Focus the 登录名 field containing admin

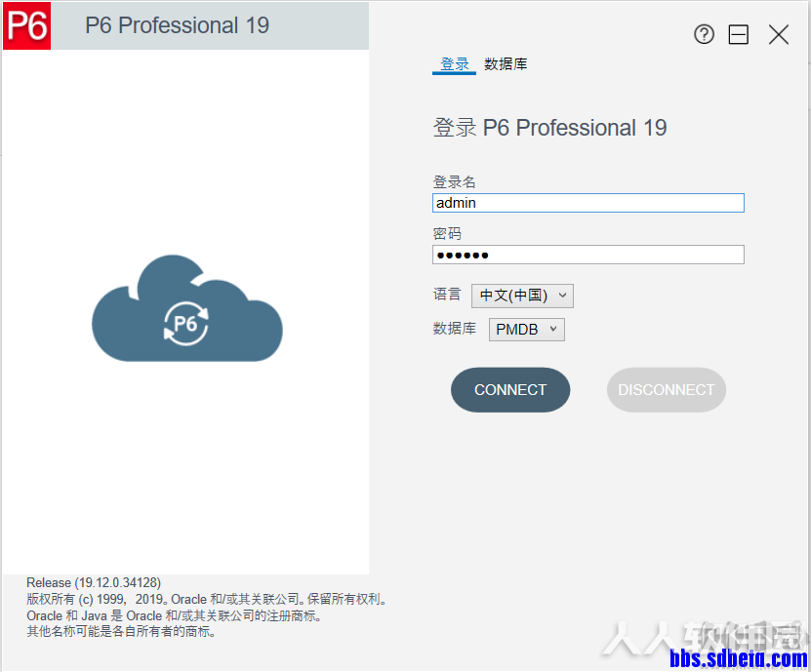(588, 203)
